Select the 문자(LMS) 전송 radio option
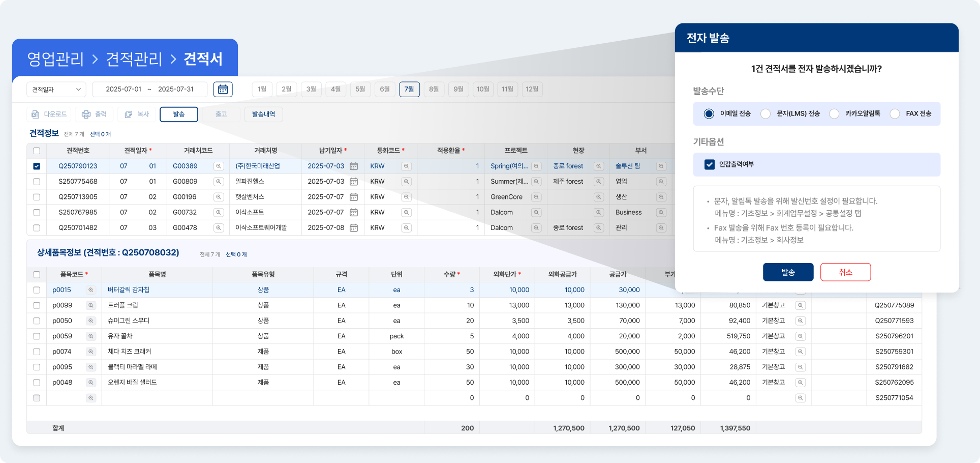The width and height of the screenshot is (980, 463). coord(765,114)
